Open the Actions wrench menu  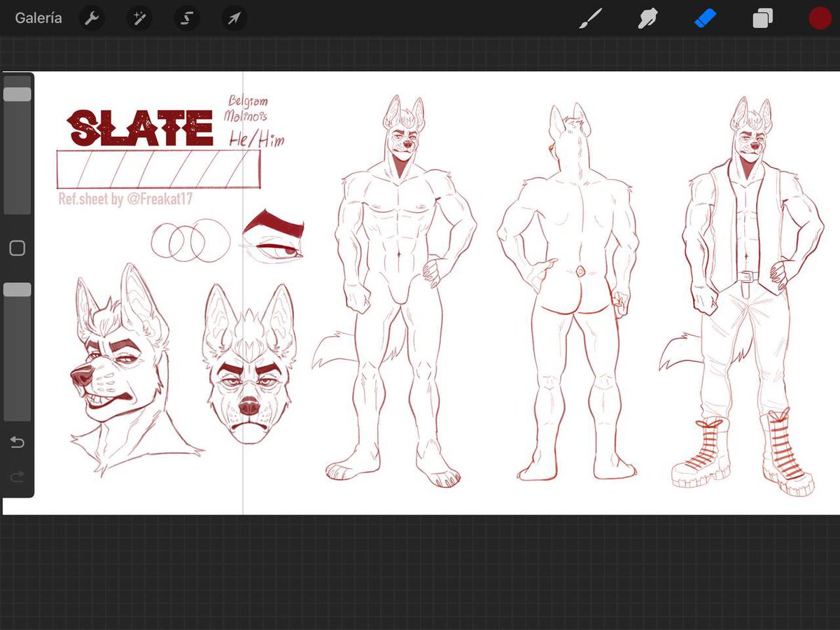pyautogui.click(x=92, y=19)
